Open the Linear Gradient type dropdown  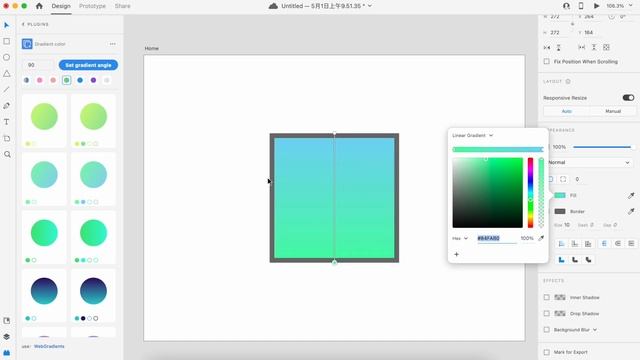point(473,135)
